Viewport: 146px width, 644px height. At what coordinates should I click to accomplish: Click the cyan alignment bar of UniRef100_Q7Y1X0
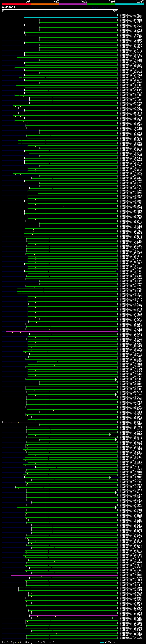coord(71,15)
